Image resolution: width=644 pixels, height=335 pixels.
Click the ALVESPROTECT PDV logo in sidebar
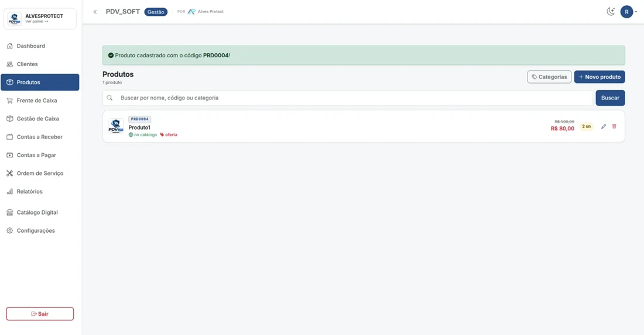(15, 19)
